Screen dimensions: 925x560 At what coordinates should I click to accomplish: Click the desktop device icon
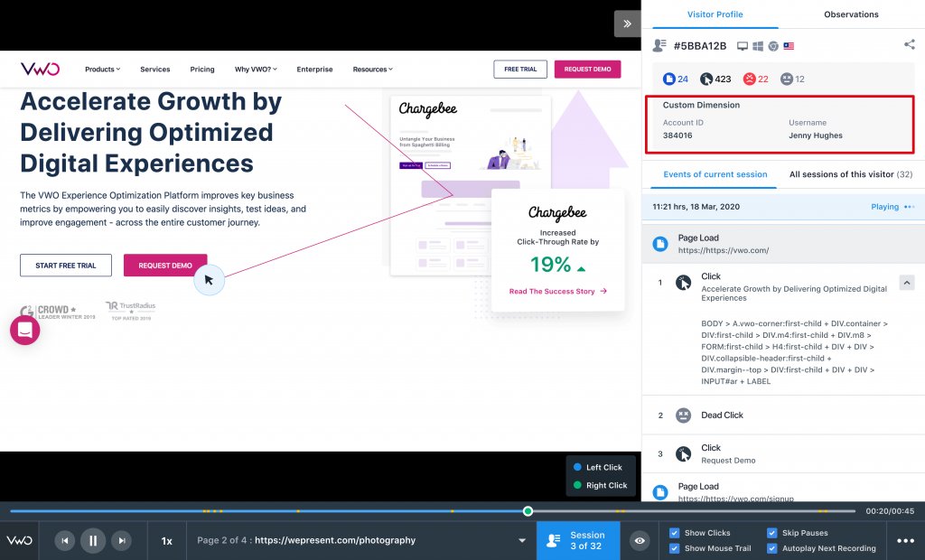743,46
